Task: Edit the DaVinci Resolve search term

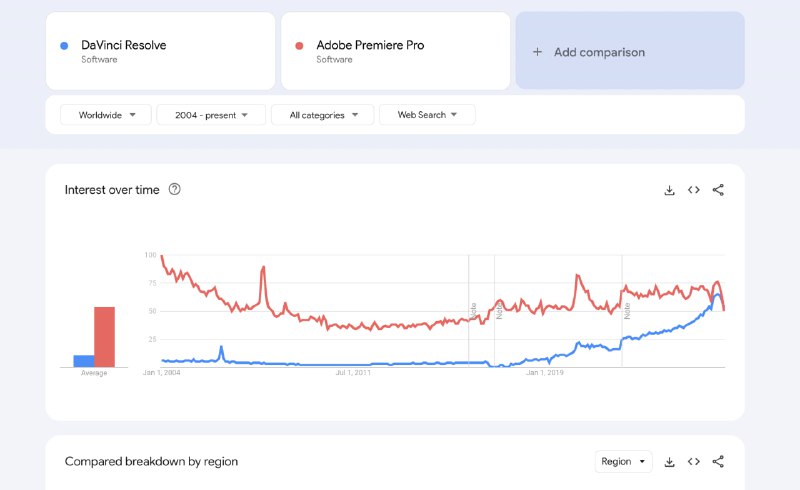Action: point(124,45)
